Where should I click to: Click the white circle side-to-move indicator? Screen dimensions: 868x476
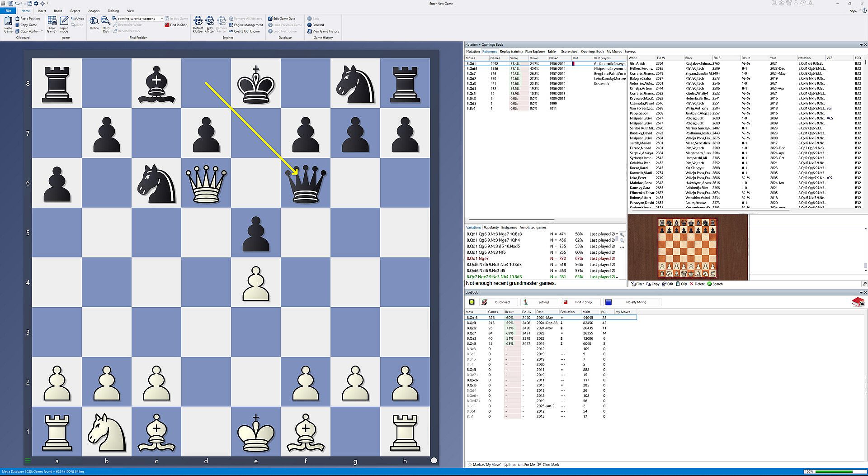pos(434,461)
